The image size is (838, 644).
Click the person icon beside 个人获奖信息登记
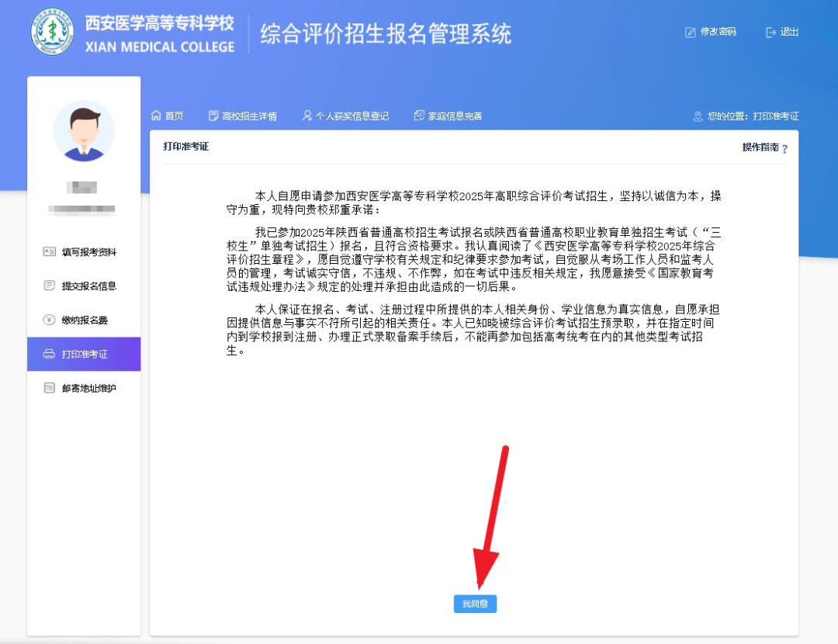(307, 116)
